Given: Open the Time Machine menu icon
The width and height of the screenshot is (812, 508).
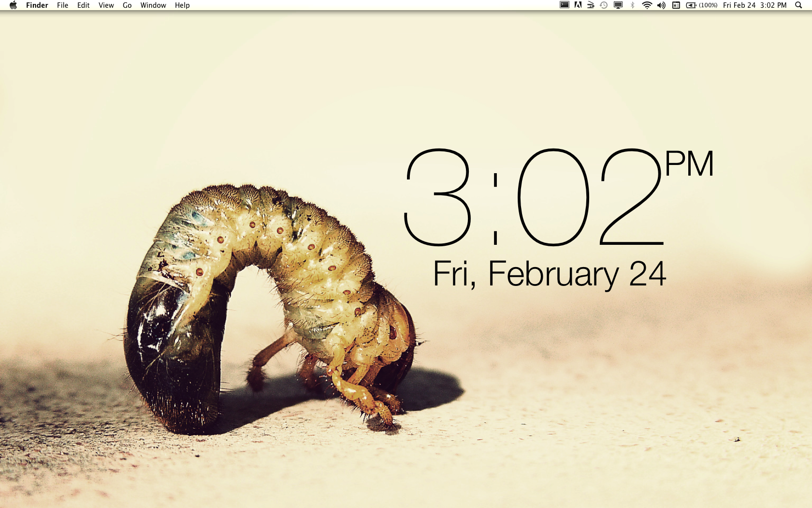Looking at the screenshot, I should [604, 5].
